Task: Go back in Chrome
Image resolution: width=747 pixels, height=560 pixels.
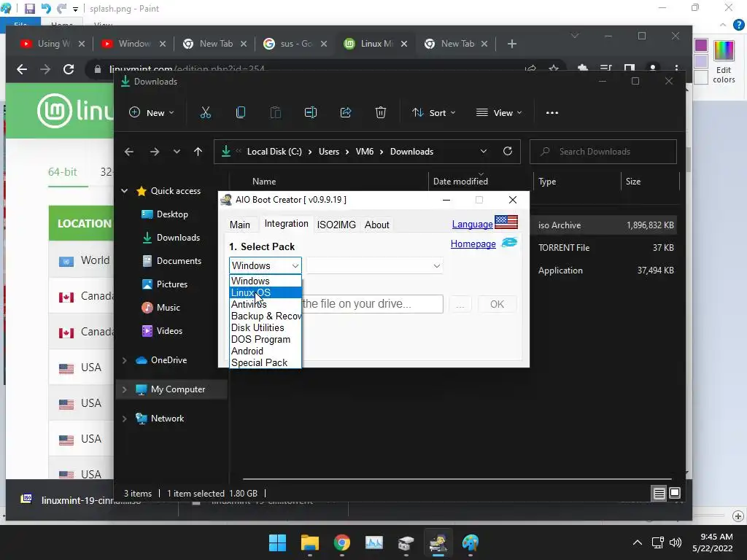Action: click(21, 69)
